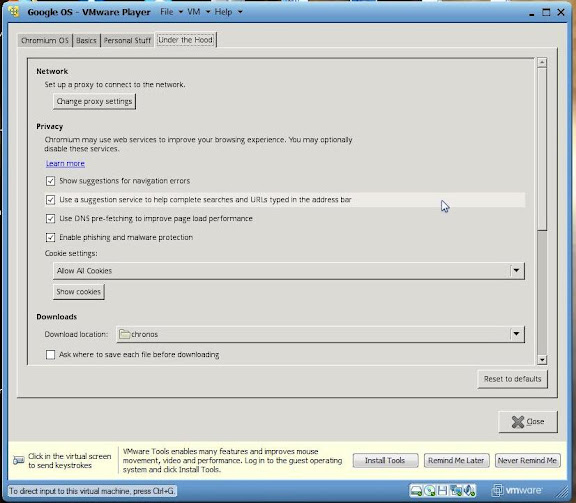Viewport: 576px width, 503px height.
Task: Click Install Tools button
Action: (385, 460)
